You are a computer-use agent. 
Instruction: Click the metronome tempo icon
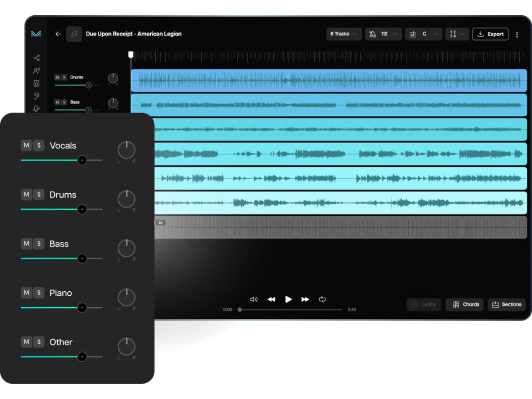click(x=373, y=34)
